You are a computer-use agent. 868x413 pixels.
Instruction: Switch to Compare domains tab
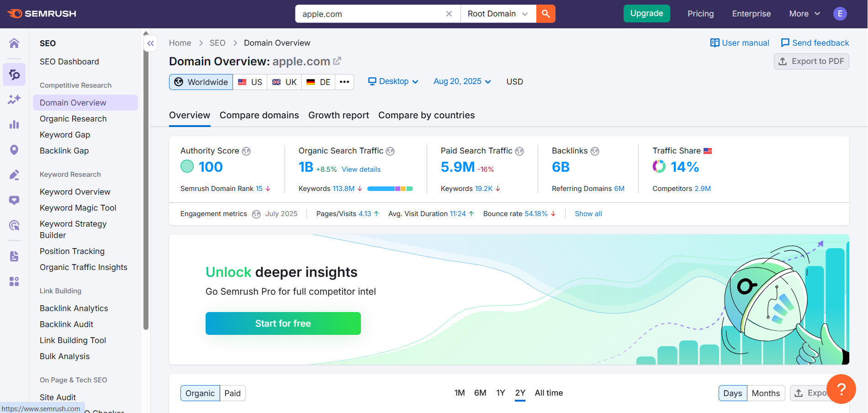259,116
